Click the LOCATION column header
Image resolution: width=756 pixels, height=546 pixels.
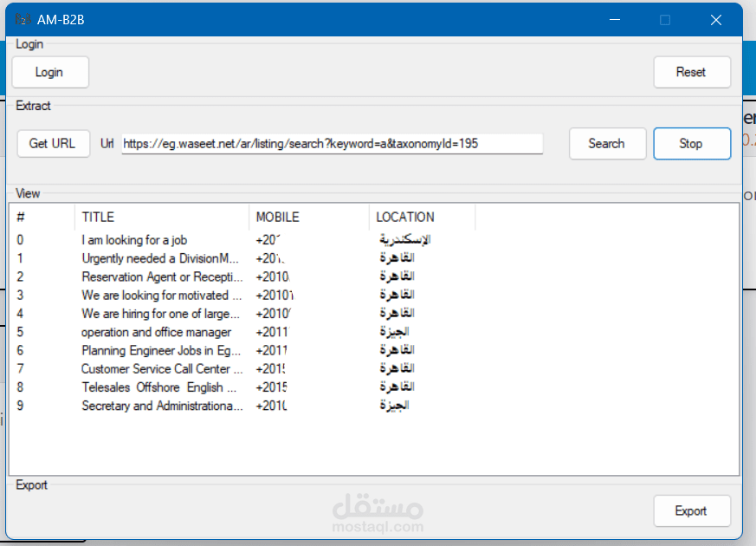click(x=422, y=217)
